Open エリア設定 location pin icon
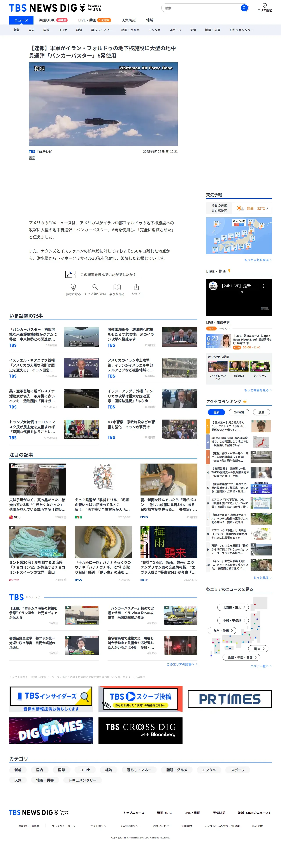Viewport: 281px width, 868px height. [265, 5]
